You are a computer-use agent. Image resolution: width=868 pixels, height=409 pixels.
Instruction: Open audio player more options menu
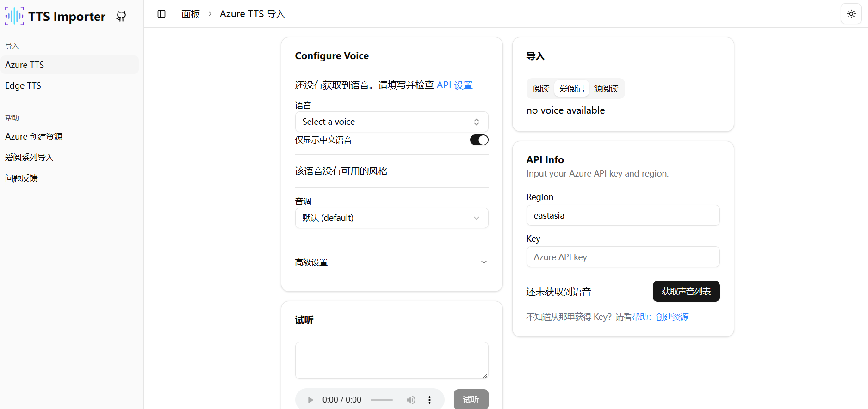[429, 400]
